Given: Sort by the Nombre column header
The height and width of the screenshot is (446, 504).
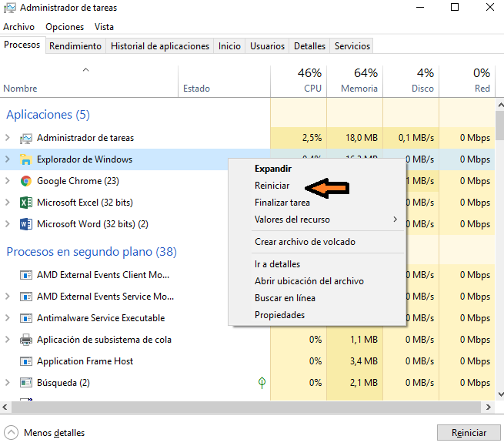Looking at the screenshot, I should (x=88, y=82).
